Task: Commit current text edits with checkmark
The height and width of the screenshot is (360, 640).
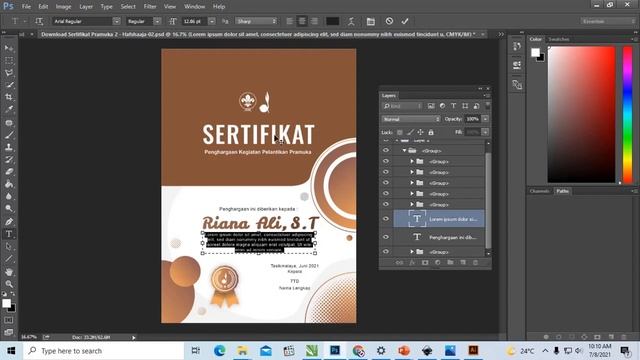Action: (405, 21)
